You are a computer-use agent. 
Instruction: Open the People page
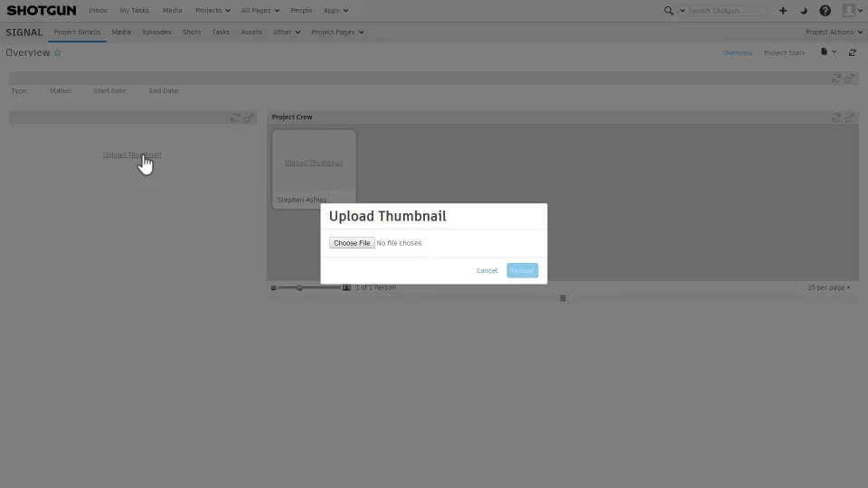click(x=301, y=11)
